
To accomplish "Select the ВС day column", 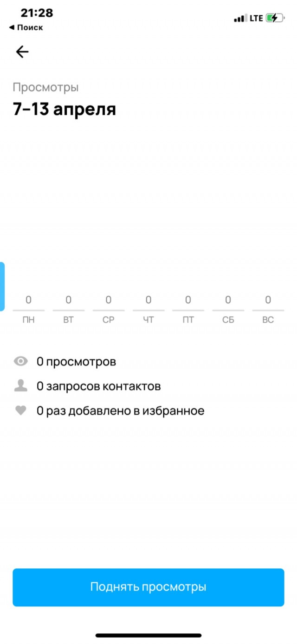I will (x=268, y=309).
